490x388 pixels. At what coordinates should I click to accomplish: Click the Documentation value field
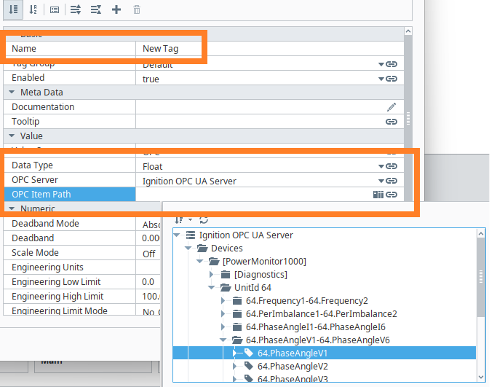(260, 107)
